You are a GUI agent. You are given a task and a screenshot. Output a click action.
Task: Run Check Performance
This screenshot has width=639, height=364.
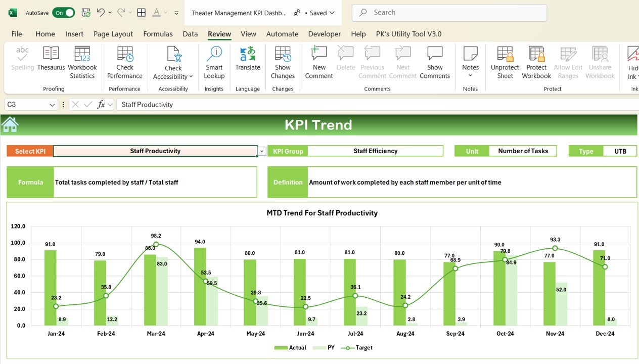pyautogui.click(x=125, y=62)
